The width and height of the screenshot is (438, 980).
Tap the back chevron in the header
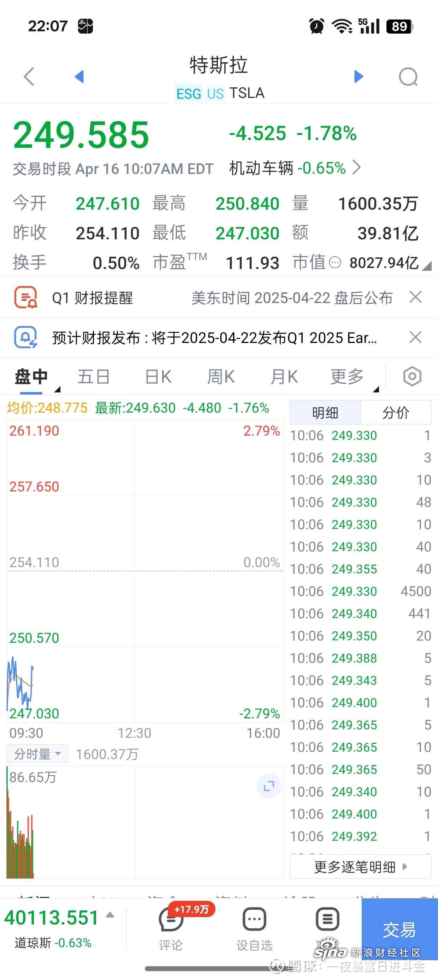29,76
